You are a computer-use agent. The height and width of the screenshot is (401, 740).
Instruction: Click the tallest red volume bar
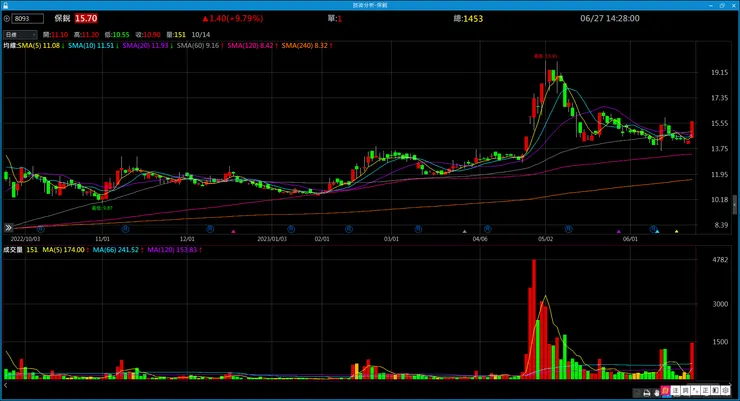click(x=534, y=319)
